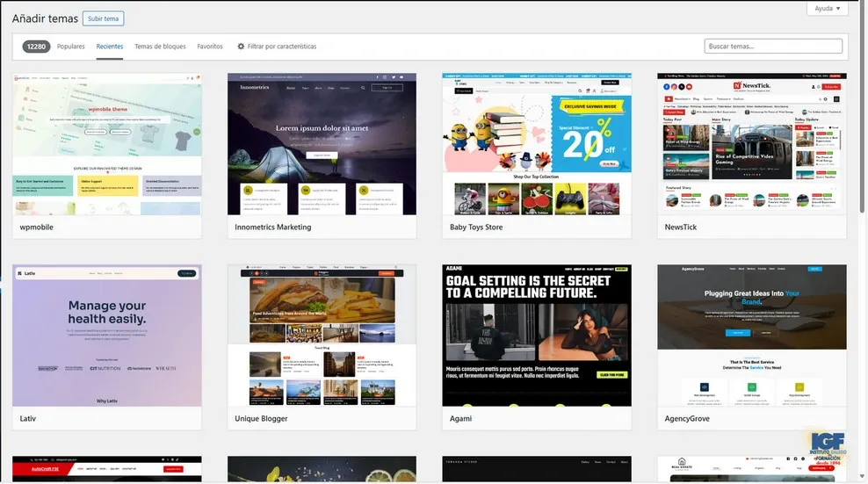Open the lemon slices theme thumbnail
Image resolution: width=868 pixels, height=484 pixels.
click(x=322, y=469)
